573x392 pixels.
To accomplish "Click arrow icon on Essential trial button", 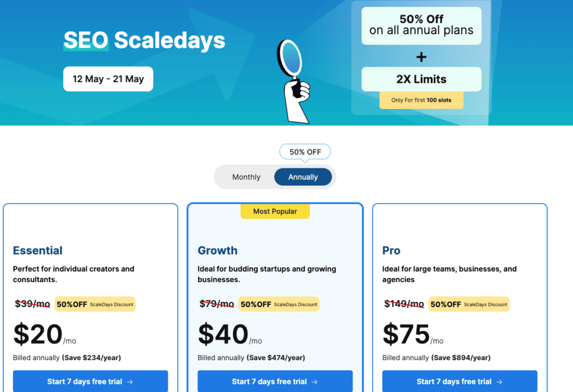I will (x=130, y=382).
